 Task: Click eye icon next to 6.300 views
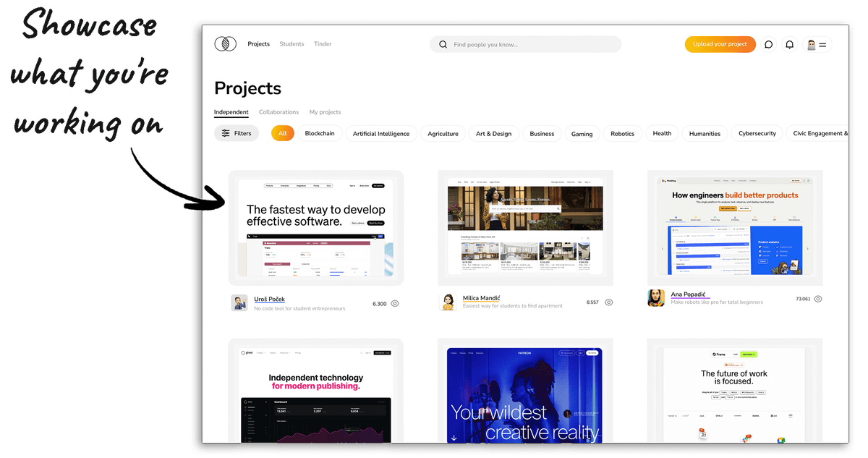click(395, 304)
